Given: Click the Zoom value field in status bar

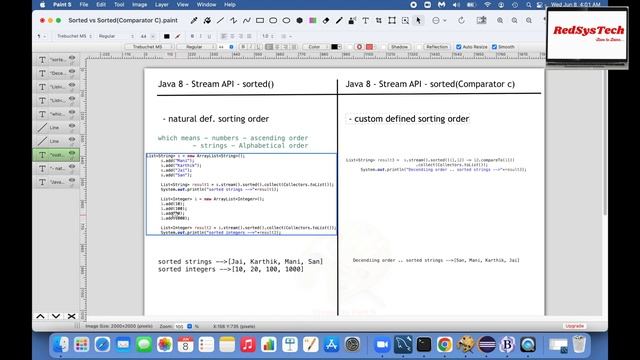Looking at the screenshot, I should (180, 327).
